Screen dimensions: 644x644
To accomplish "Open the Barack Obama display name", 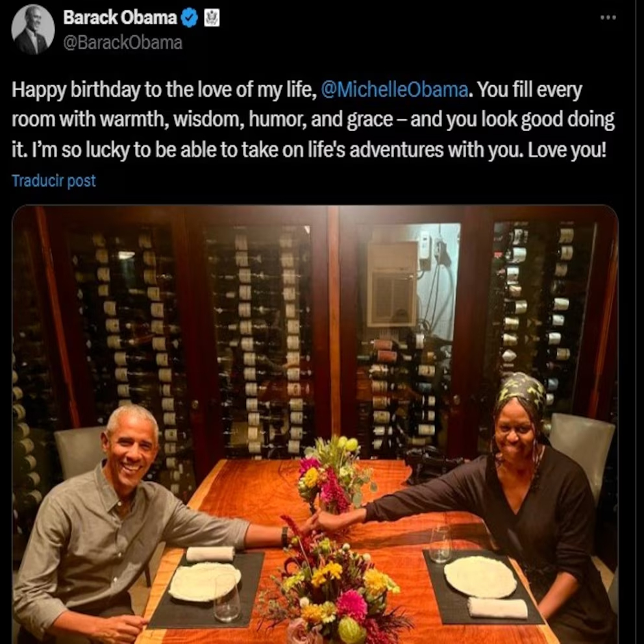I will tap(120, 18).
